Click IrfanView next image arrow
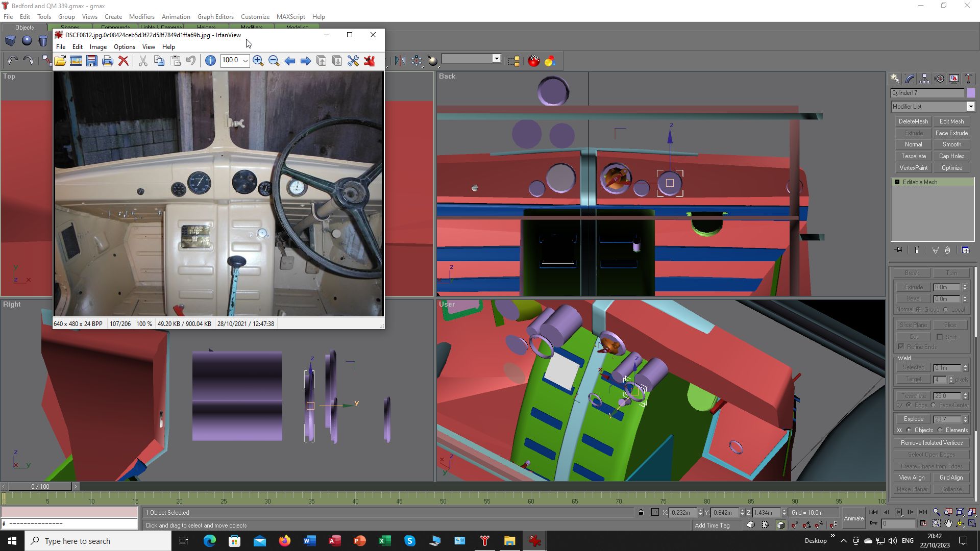The height and width of the screenshot is (551, 980). tap(305, 61)
